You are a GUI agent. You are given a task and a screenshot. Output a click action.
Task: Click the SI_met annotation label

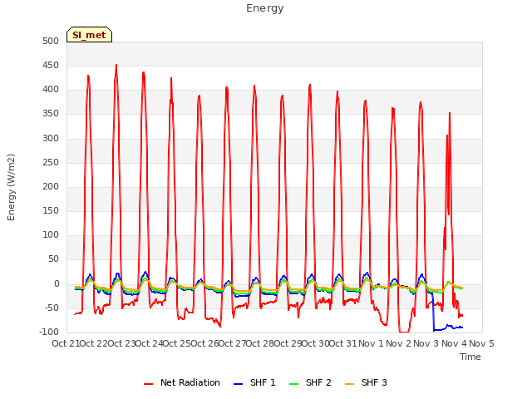pos(89,35)
